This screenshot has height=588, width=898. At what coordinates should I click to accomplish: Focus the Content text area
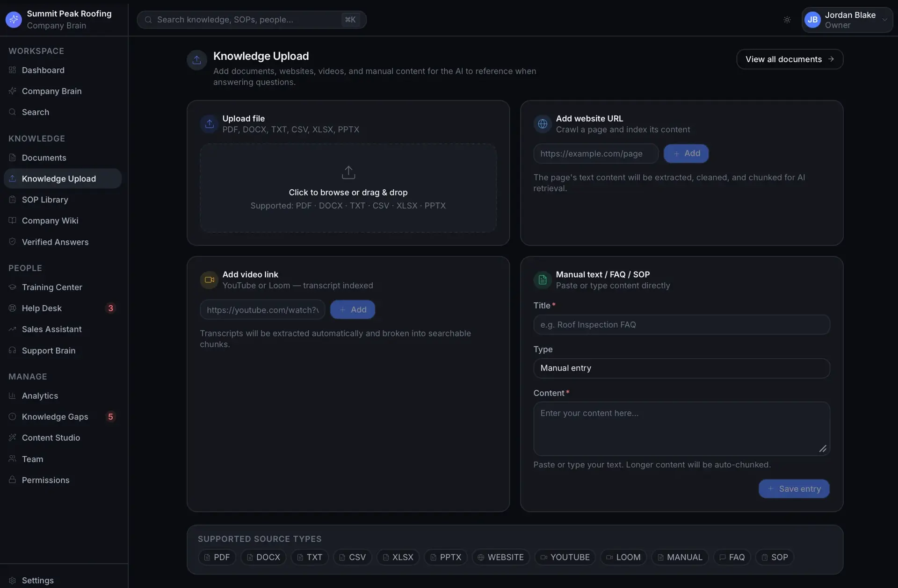click(681, 429)
